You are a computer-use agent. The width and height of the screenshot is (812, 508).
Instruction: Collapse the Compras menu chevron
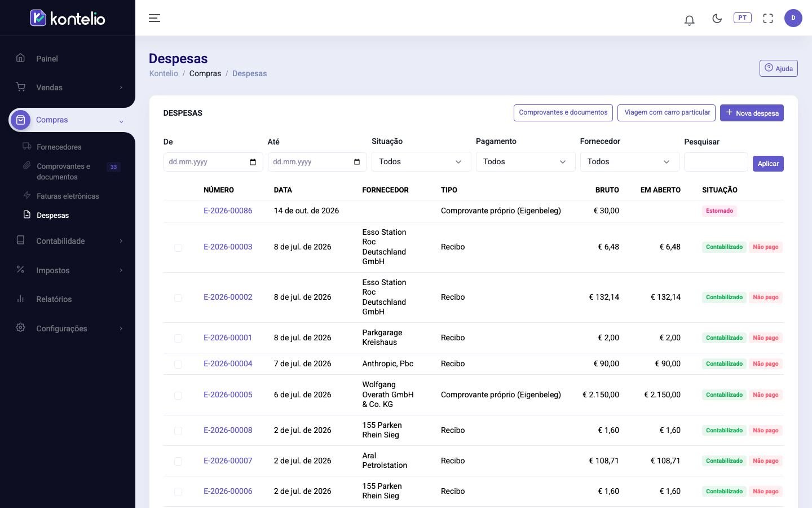[x=121, y=121]
